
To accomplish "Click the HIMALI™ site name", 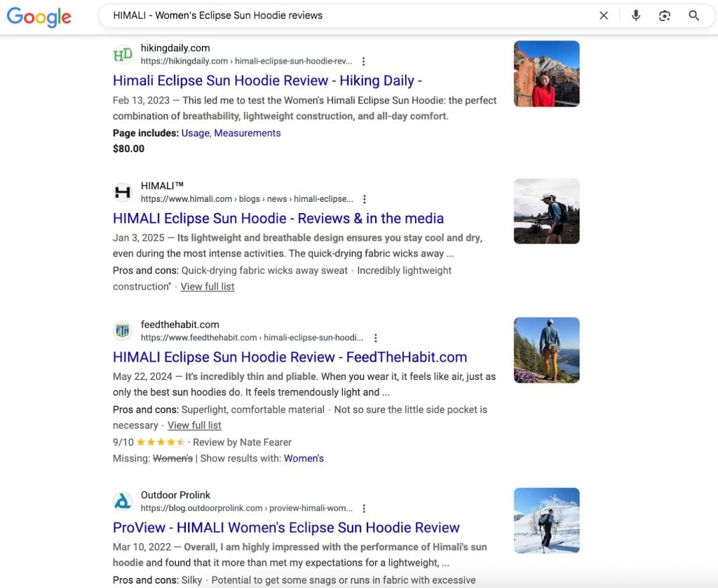I will [x=162, y=186].
